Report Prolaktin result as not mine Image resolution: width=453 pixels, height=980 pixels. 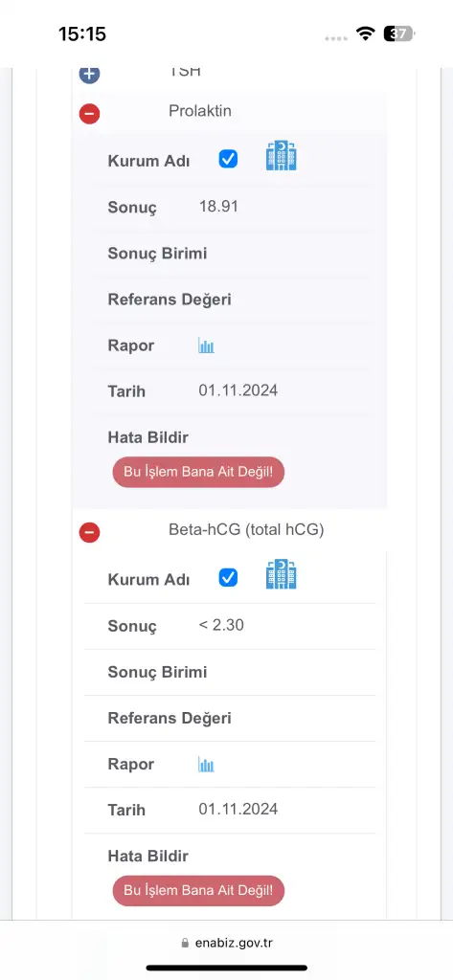point(198,473)
